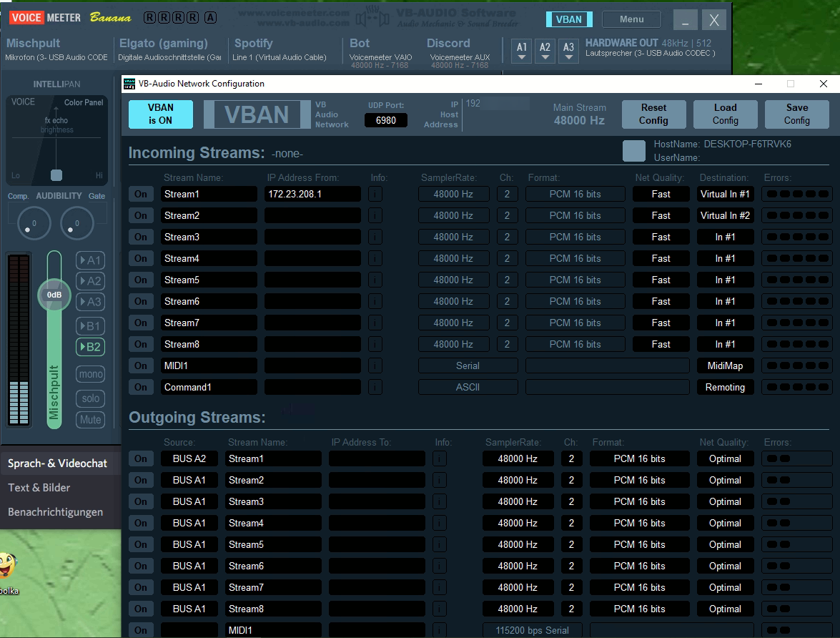This screenshot has height=638, width=840.
Task: Toggle mono on Mischpult strip
Action: pyautogui.click(x=91, y=374)
